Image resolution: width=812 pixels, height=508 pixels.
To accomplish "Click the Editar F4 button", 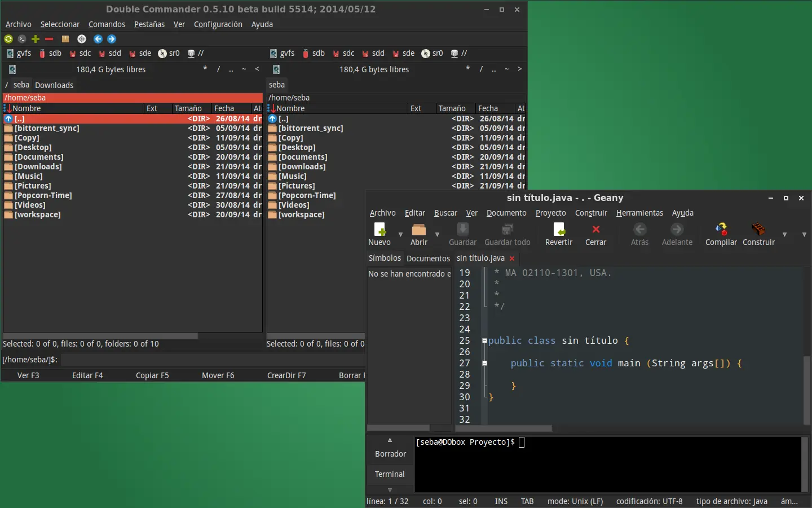I will tap(87, 375).
